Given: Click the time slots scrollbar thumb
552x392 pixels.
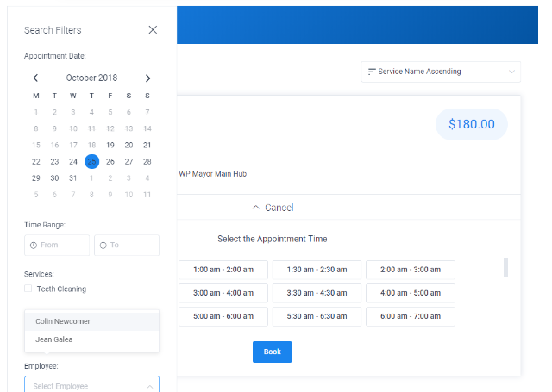Looking at the screenshot, I should tap(506, 268).
